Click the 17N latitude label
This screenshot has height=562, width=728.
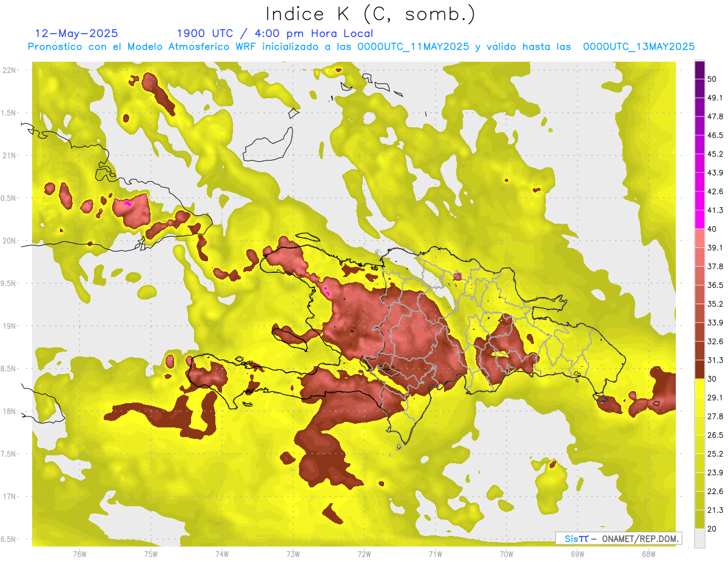(x=9, y=497)
